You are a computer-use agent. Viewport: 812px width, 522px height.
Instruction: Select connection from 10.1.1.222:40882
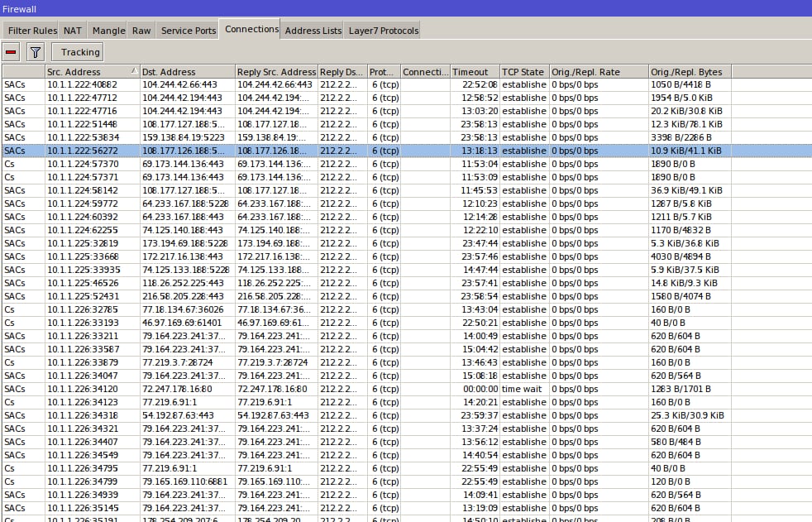406,84
